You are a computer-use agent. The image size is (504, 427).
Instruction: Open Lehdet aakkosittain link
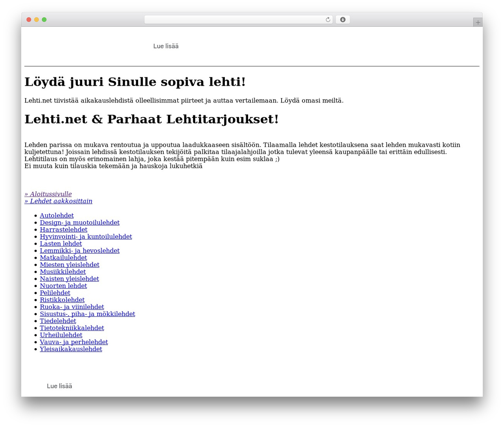coord(58,201)
